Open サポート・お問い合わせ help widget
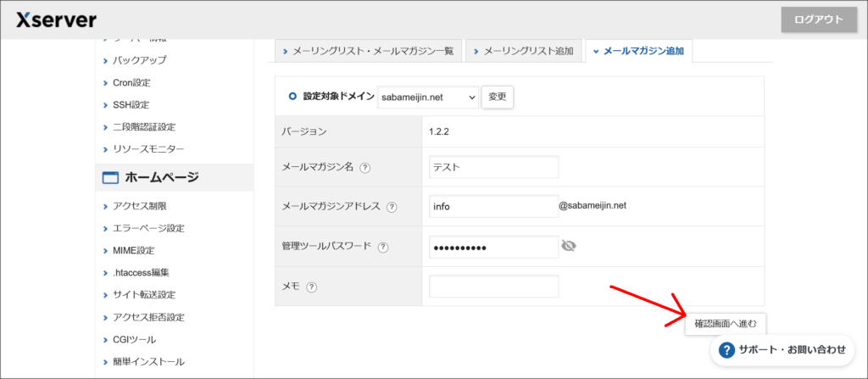 (x=782, y=349)
